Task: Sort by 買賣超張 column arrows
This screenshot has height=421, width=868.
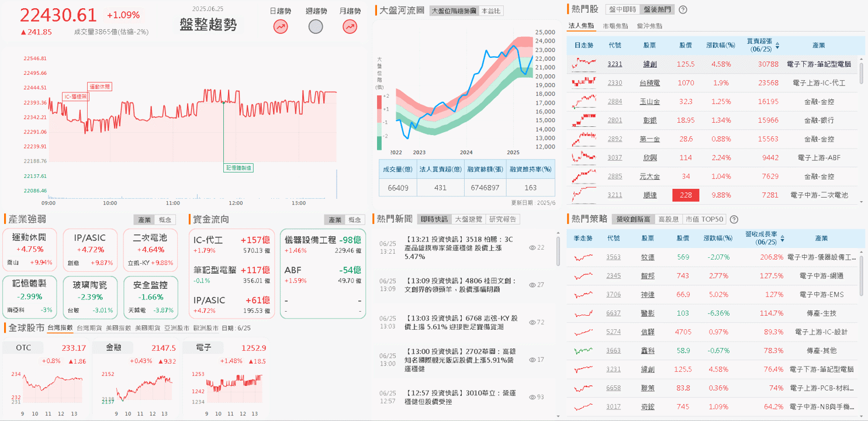Action: click(x=777, y=45)
